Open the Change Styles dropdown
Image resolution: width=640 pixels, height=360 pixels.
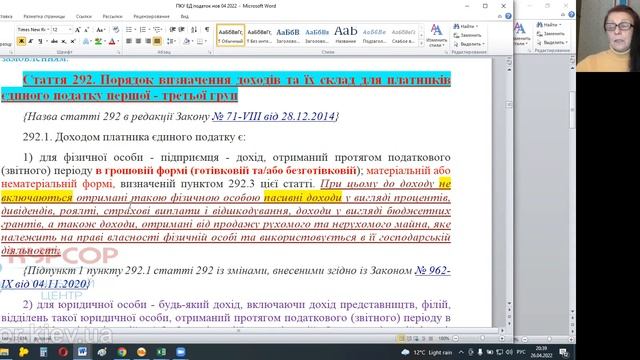click(x=437, y=36)
